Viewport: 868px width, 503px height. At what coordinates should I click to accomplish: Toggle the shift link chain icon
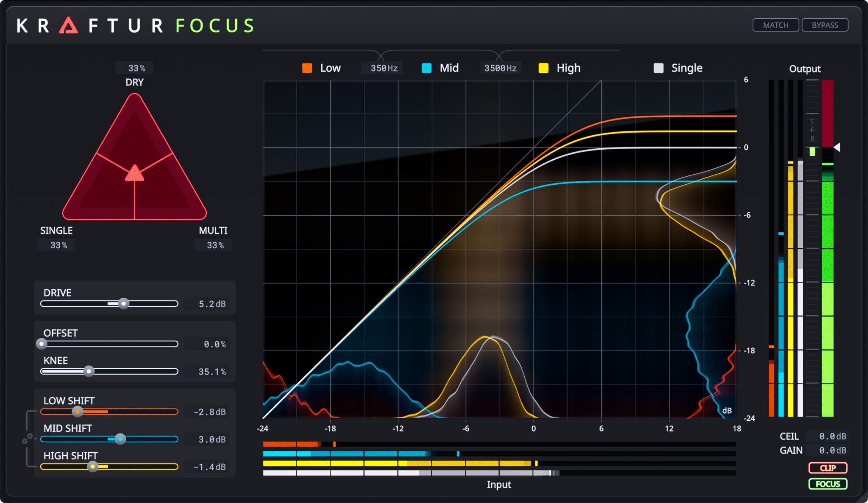(28, 439)
